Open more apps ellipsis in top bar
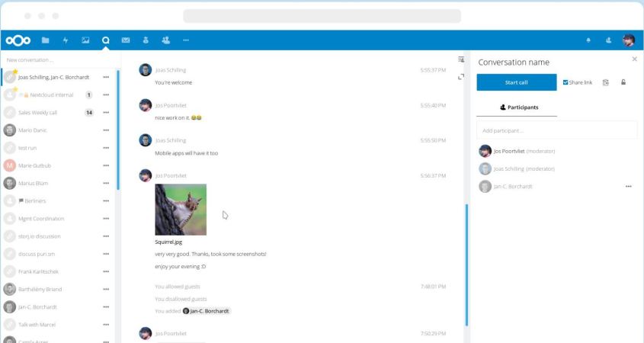Viewport: 644px width, 343px height. coord(186,40)
